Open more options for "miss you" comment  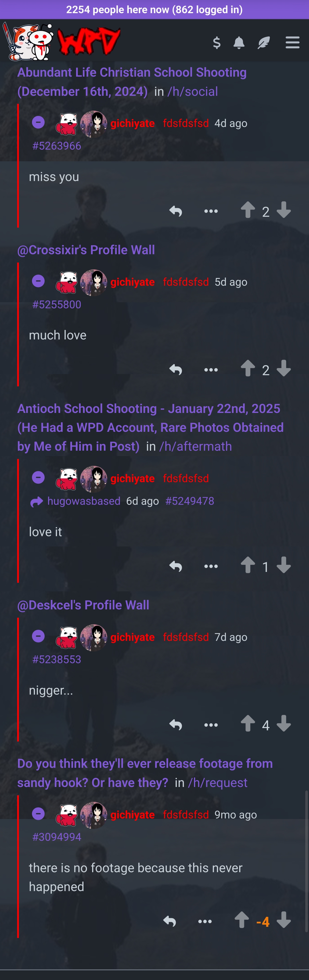(211, 211)
